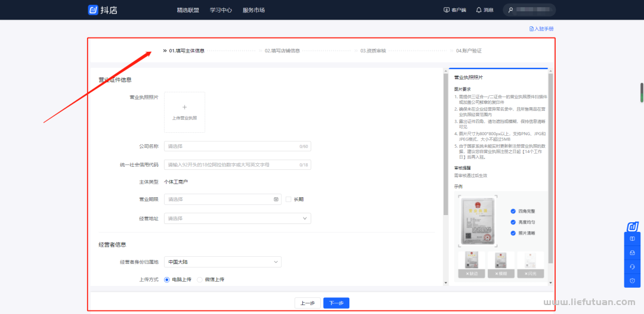The width and height of the screenshot is (644, 314).
Task: Click the inbox icon in floating sidebar
Action: [632, 253]
